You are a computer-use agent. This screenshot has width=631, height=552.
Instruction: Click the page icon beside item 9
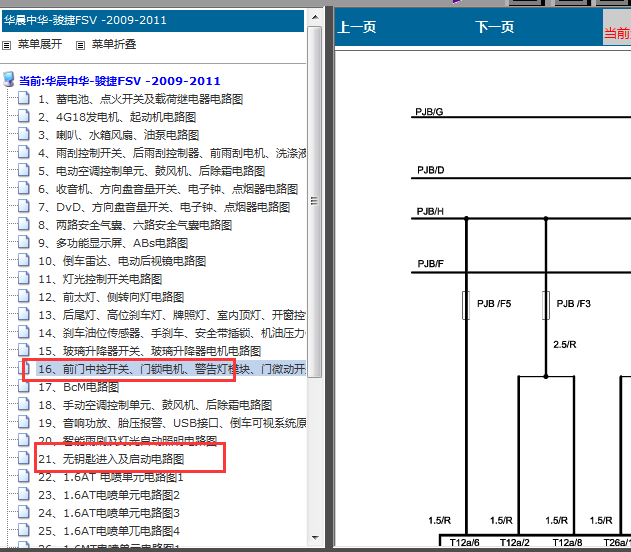coord(24,242)
